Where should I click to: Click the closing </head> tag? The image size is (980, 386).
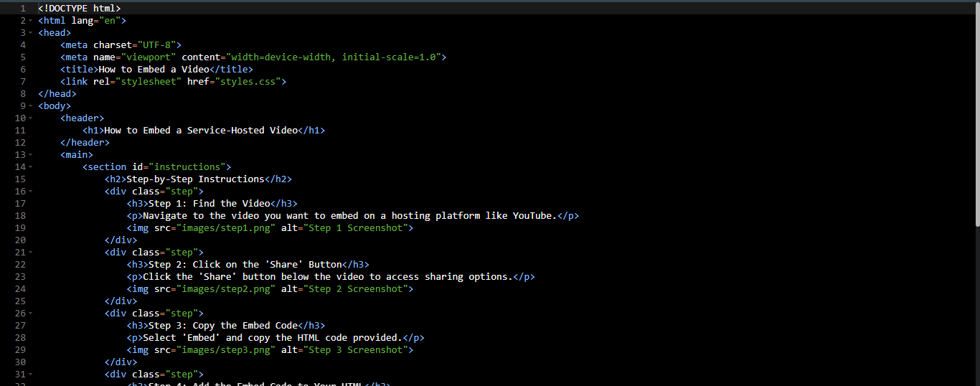point(57,94)
